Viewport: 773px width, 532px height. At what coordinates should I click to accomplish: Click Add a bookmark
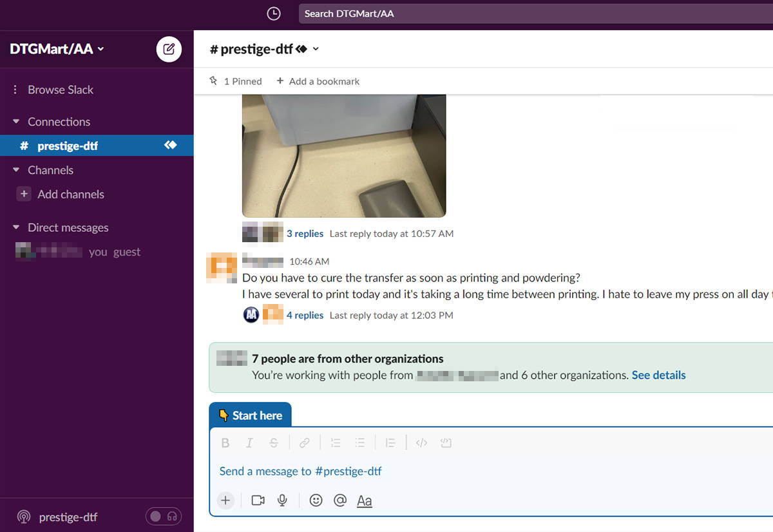[318, 81]
